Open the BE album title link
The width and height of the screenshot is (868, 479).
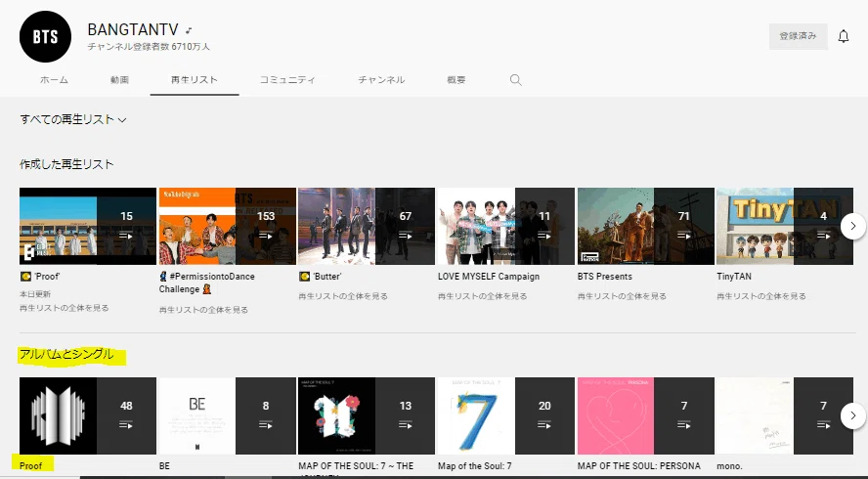[164, 466]
